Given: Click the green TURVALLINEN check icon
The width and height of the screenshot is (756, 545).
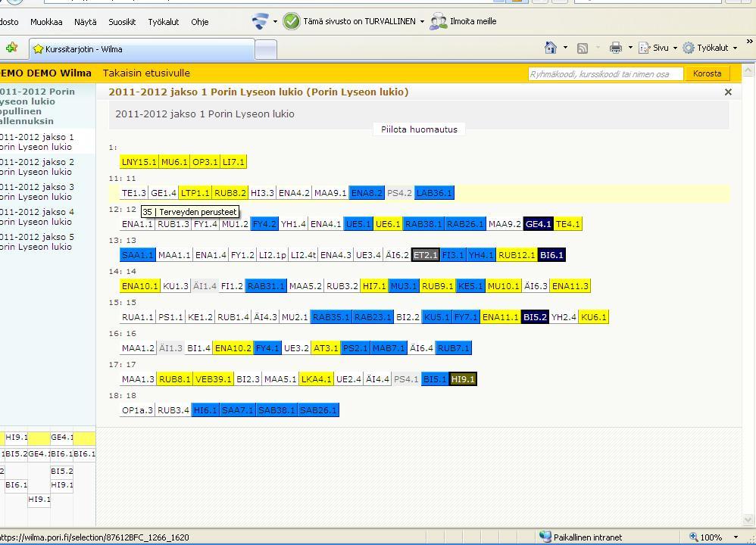Looking at the screenshot, I should click(x=291, y=21).
